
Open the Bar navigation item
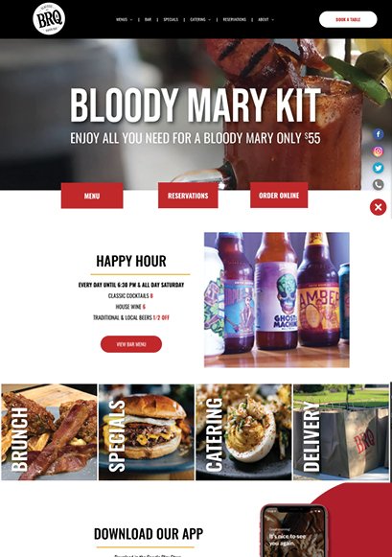click(x=148, y=19)
